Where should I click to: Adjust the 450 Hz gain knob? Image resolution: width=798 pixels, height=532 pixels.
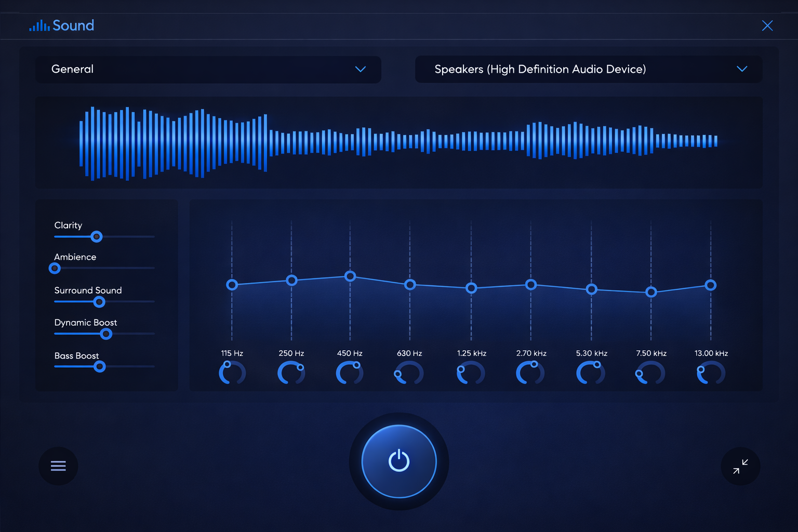[349, 372]
